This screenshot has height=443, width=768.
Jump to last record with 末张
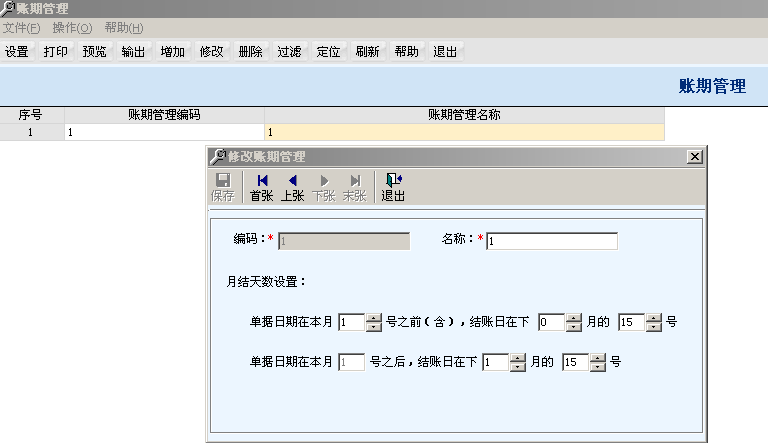pos(355,187)
